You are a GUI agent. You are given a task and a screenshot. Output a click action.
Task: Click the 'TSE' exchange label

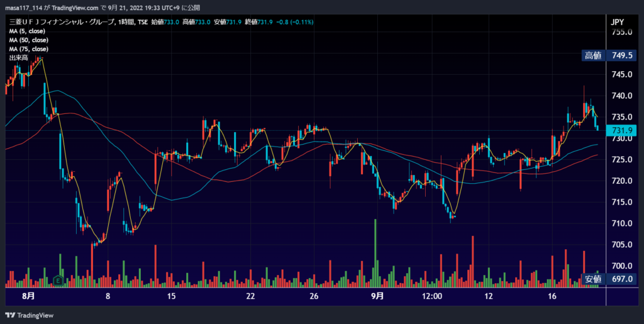click(x=143, y=23)
